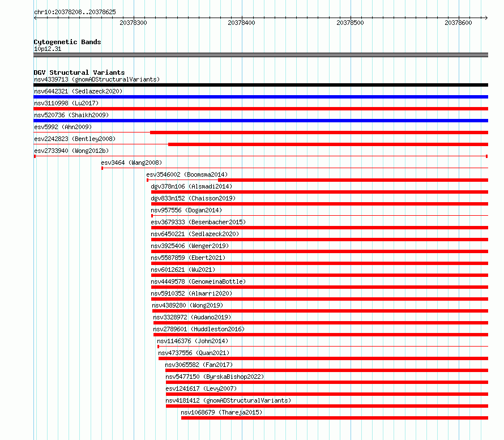
Task: Select dgv378n106 (Alsmadi2014) label
Action: click(x=191, y=186)
